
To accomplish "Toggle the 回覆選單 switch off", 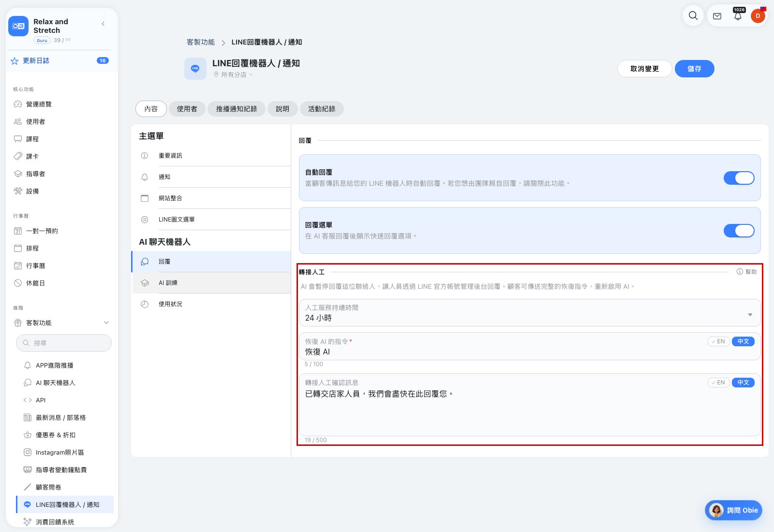I will 739,231.
